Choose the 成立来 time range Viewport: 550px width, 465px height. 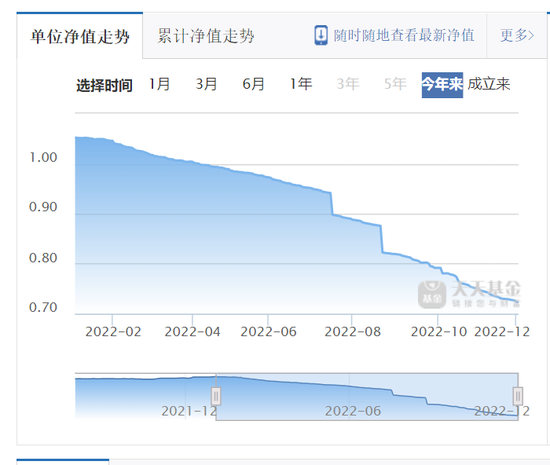pyautogui.click(x=489, y=84)
